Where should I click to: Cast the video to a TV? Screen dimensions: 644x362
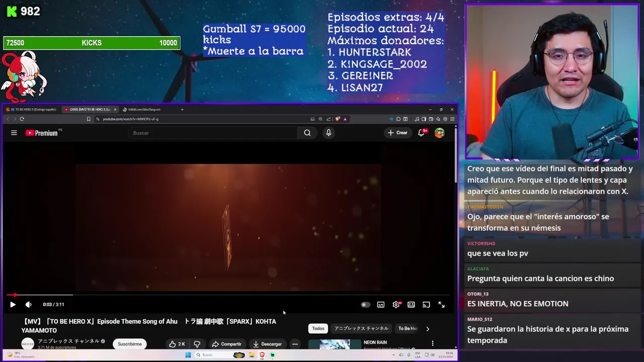click(x=426, y=304)
